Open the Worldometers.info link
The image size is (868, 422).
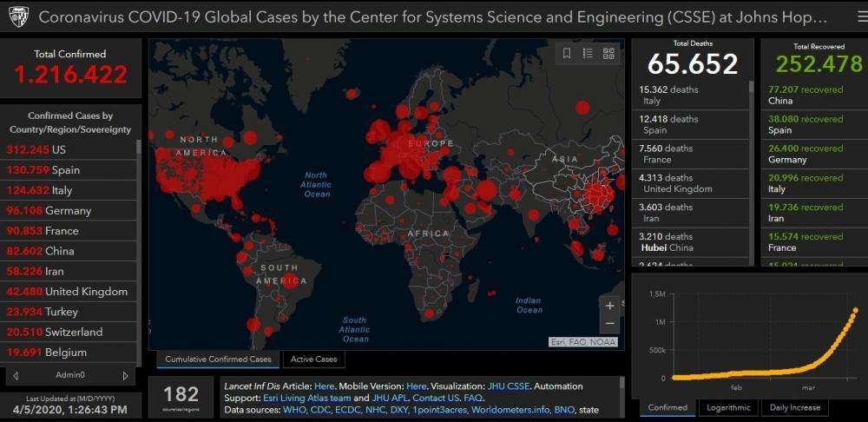point(510,411)
